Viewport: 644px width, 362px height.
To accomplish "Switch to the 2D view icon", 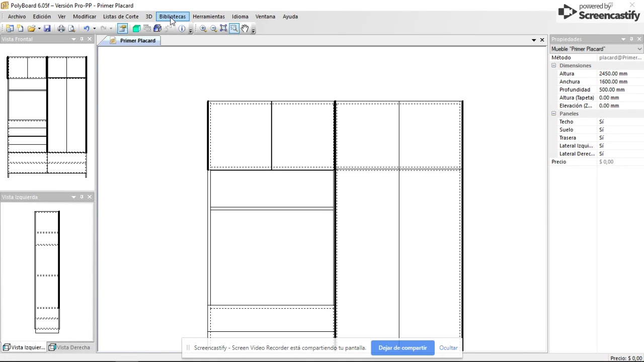I will [147, 29].
